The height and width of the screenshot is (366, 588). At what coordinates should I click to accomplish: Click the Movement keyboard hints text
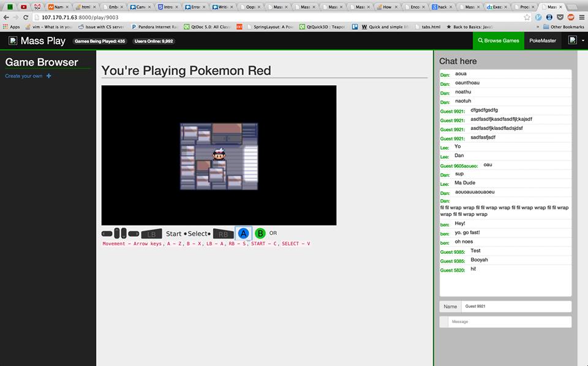[206, 243]
